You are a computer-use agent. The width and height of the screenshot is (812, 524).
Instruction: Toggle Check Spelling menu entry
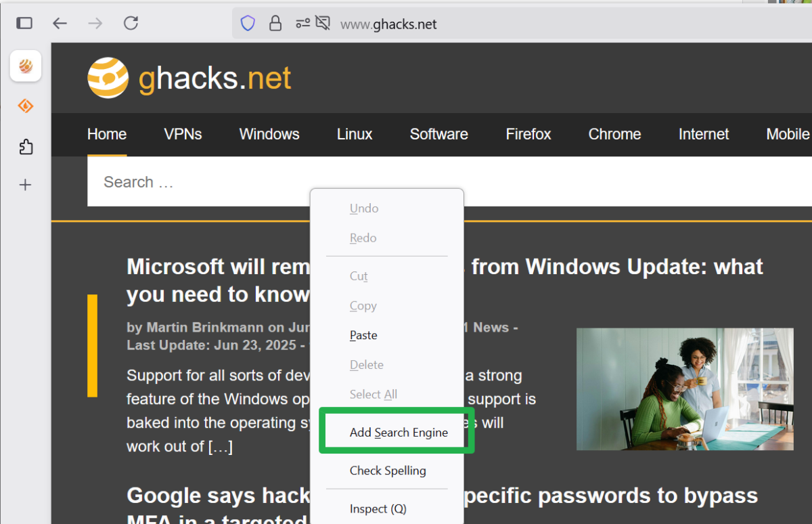pos(387,471)
